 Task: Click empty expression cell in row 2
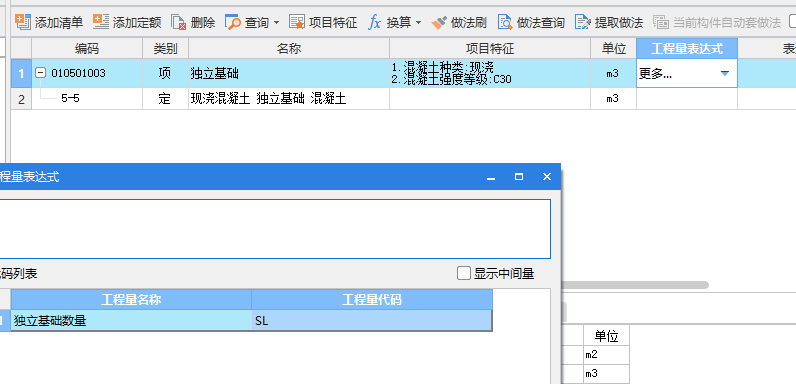(x=687, y=99)
